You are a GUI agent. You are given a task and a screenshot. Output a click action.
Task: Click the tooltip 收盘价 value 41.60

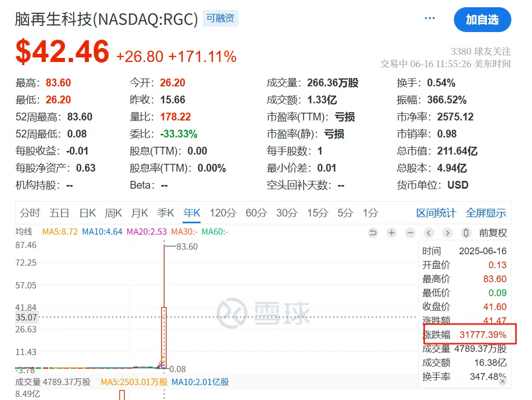click(x=495, y=307)
